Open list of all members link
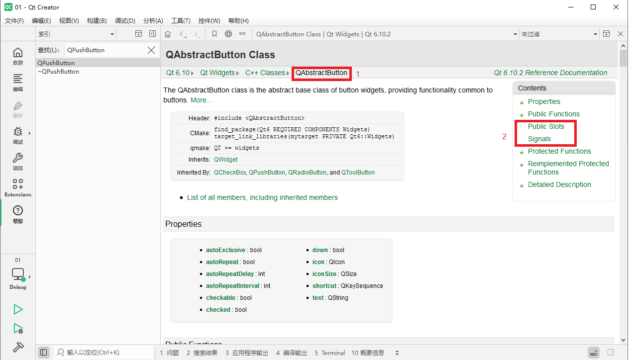This screenshot has height=364, width=631. 262,197
